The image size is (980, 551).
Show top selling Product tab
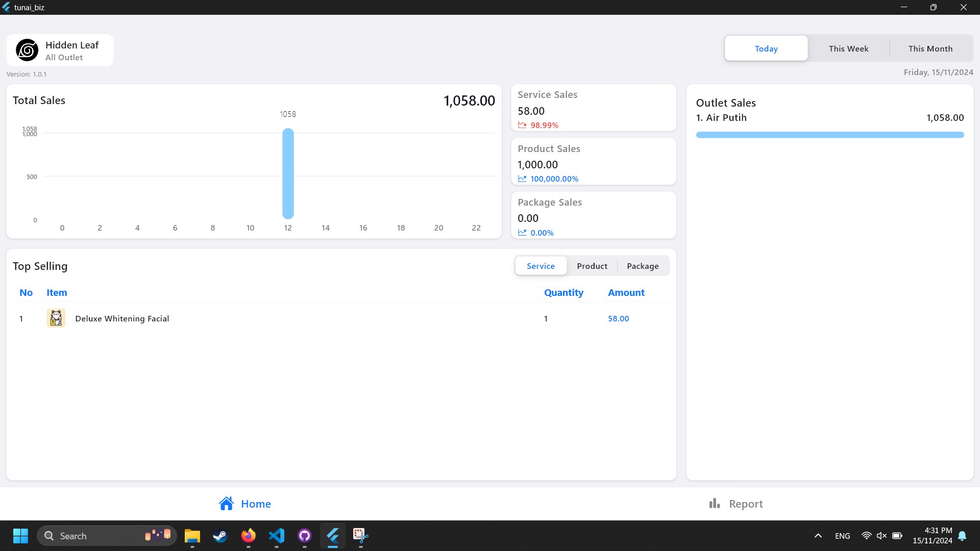592,266
